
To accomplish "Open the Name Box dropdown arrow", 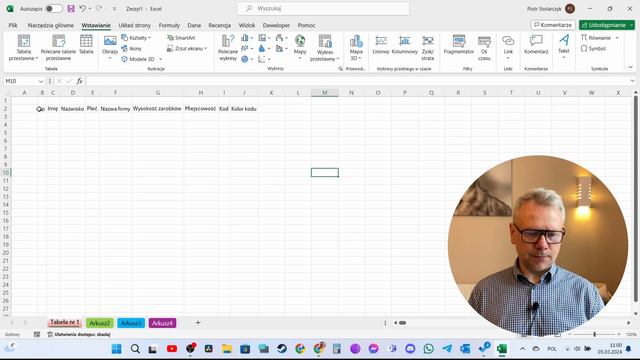I will (40, 81).
